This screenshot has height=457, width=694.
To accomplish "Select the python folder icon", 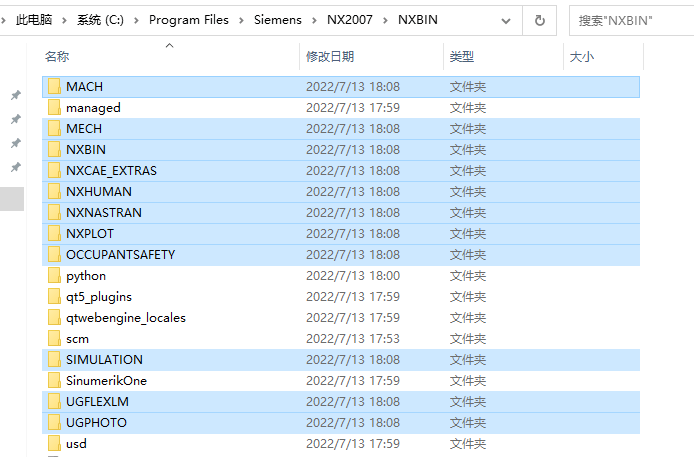I will pyautogui.click(x=54, y=276).
